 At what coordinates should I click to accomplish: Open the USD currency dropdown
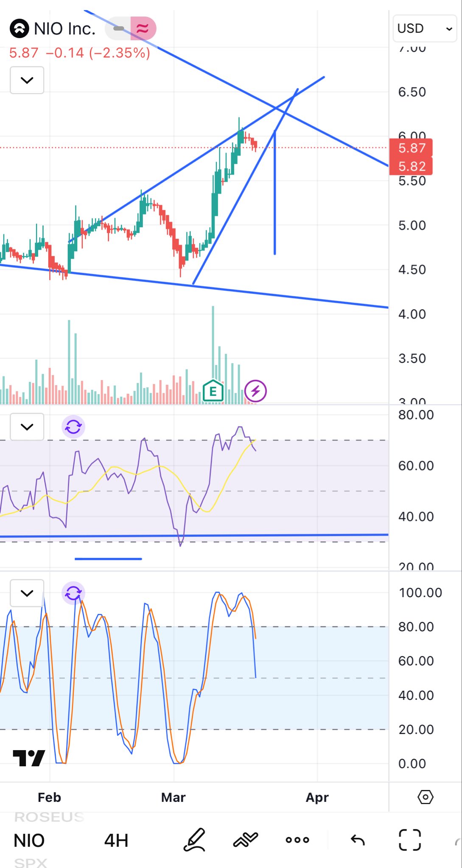(425, 28)
